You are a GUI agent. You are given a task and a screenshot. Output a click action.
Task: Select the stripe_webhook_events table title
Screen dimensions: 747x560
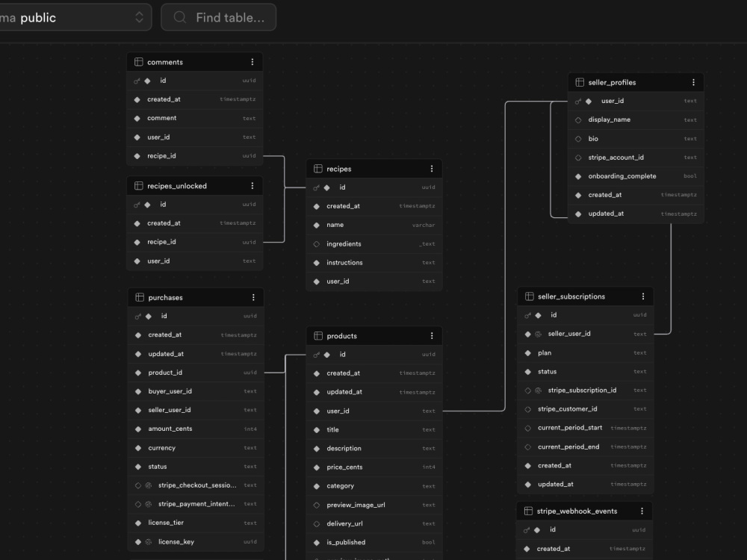577,511
